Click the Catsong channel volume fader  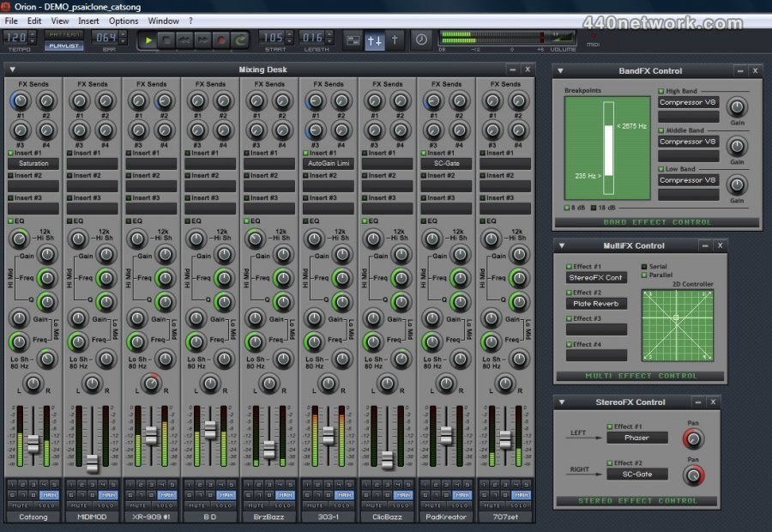click(33, 444)
